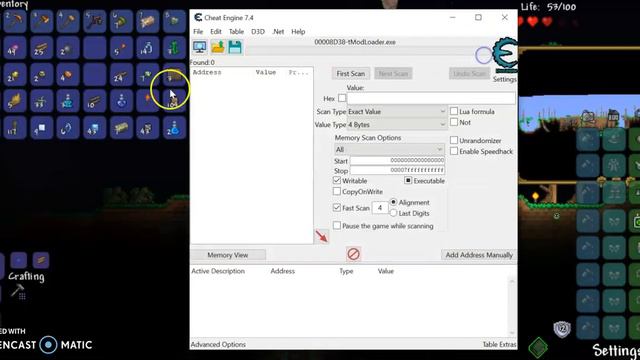Viewport: 640px width, 360px height.
Task: Click the Value input field
Action: pyautogui.click(x=431, y=98)
